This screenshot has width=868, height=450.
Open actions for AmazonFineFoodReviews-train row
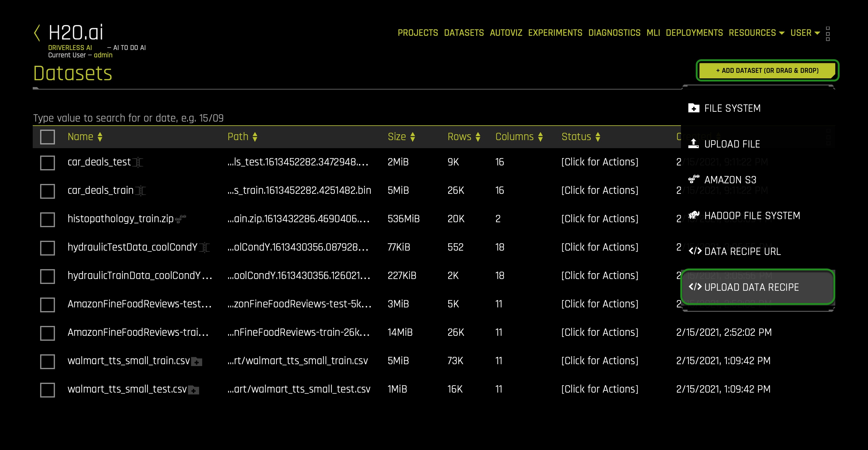click(600, 332)
